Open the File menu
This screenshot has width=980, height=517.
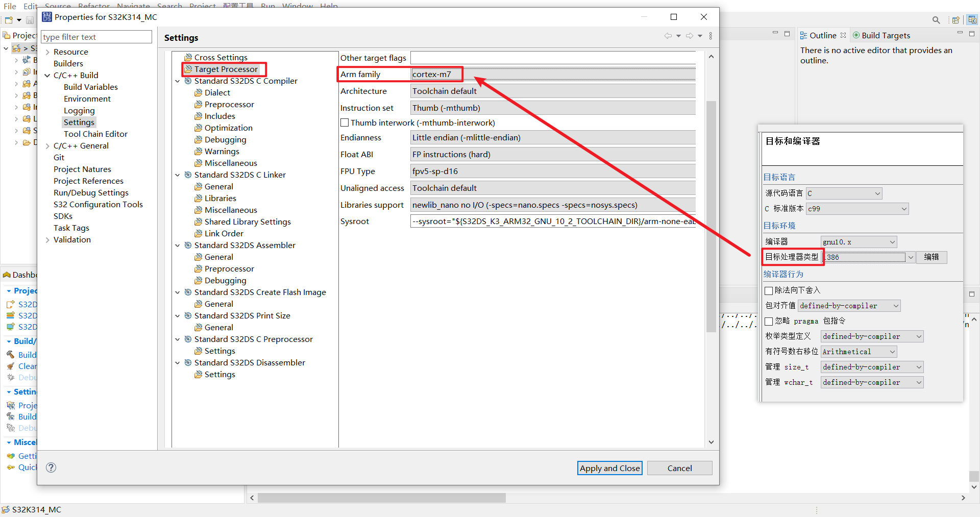tap(10, 6)
